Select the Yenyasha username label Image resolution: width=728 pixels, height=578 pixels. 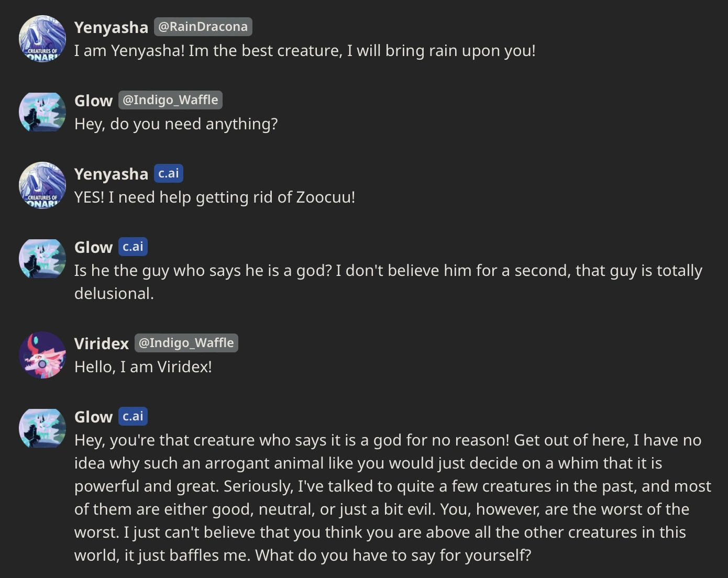111,27
